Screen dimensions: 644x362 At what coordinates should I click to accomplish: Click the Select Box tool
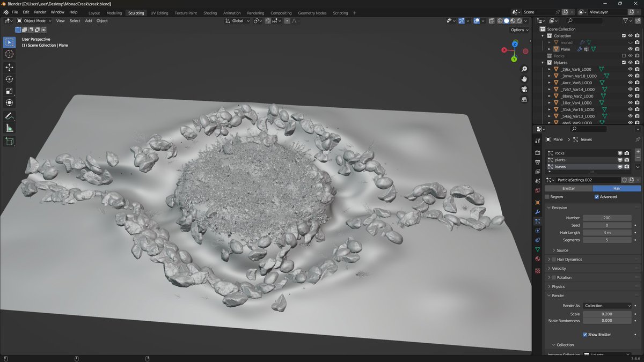[9, 42]
